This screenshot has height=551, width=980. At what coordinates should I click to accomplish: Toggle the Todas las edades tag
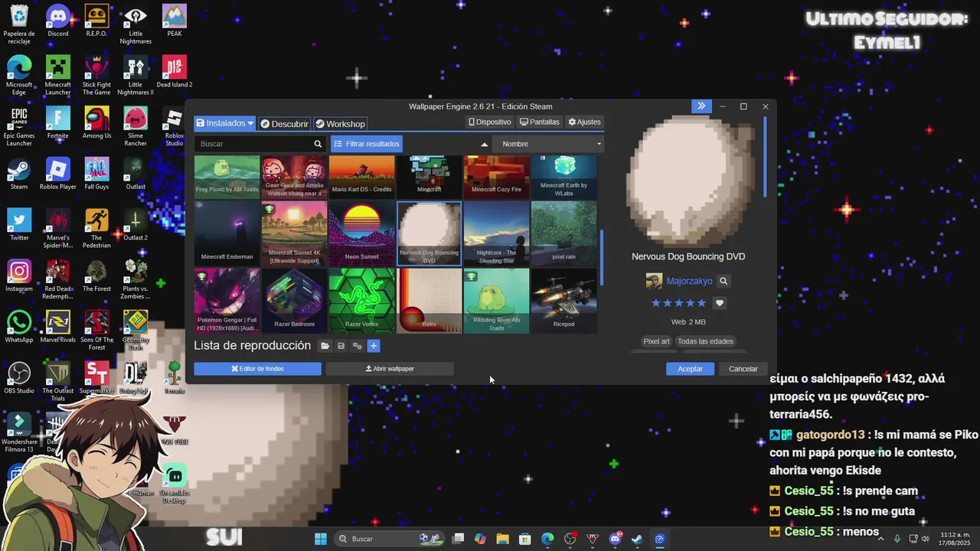pyautogui.click(x=705, y=341)
